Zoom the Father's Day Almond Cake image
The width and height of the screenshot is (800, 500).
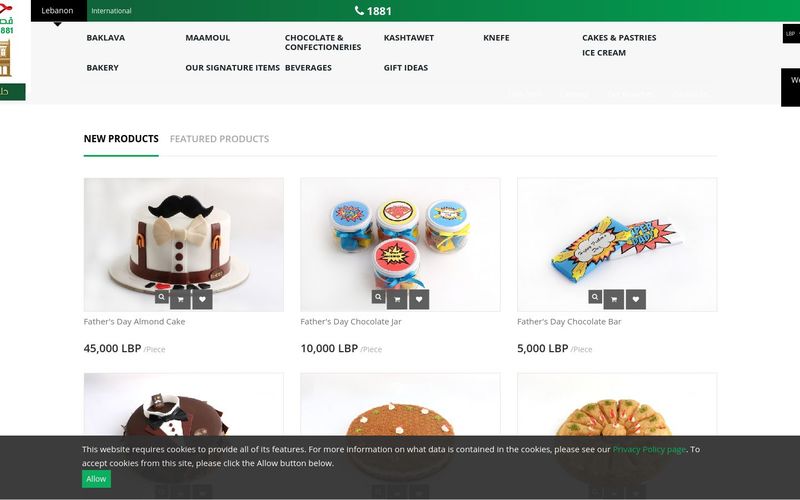coord(161,297)
